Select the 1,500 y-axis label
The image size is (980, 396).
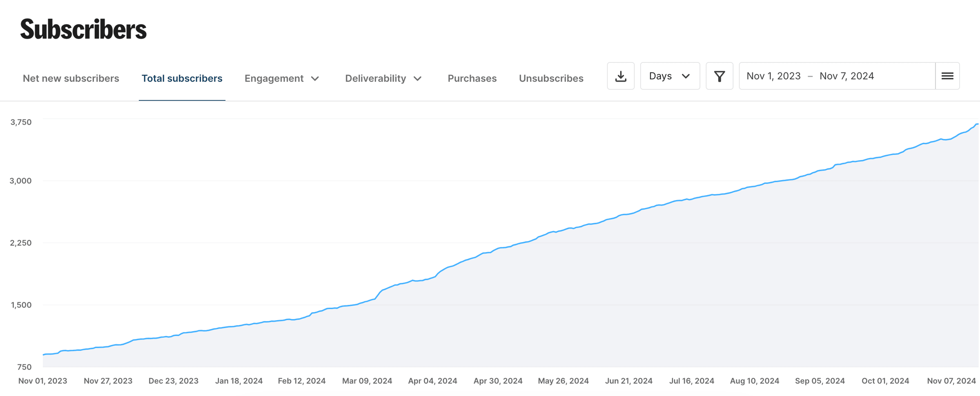(x=21, y=305)
